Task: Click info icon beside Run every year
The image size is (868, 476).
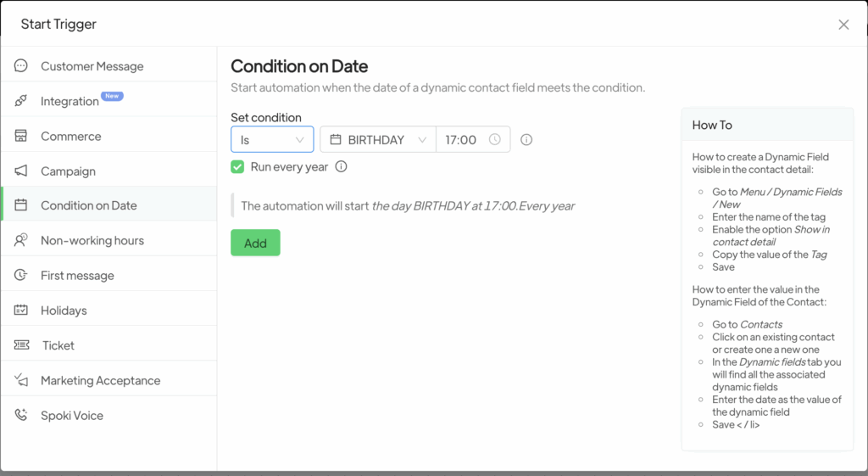Action: click(341, 167)
